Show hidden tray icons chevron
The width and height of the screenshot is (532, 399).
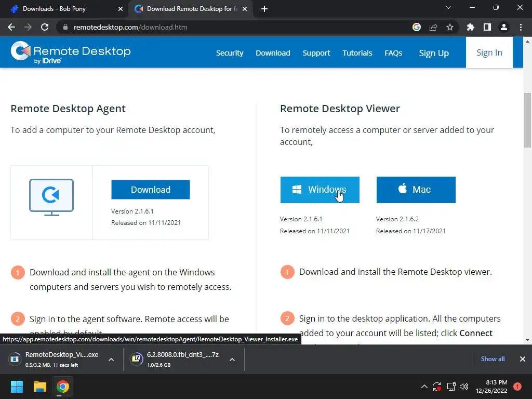pyautogui.click(x=424, y=387)
